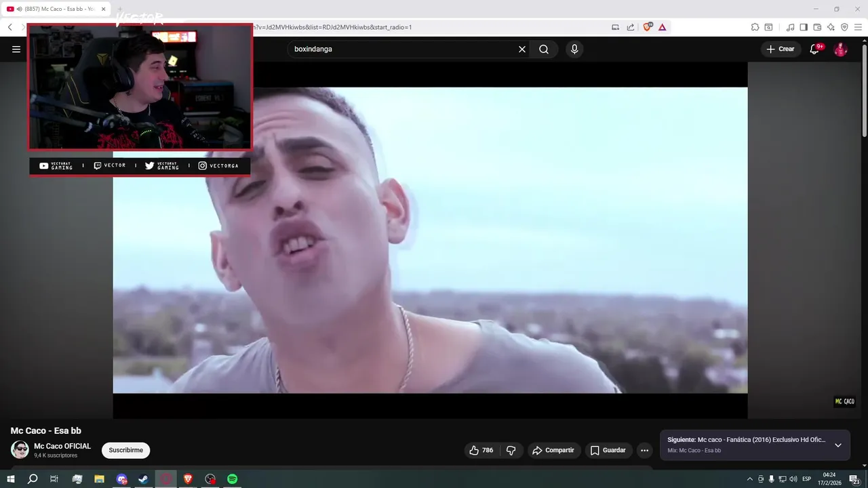This screenshot has height=488, width=868.
Task: Open tab search icon in toolbar
Action: [768, 27]
